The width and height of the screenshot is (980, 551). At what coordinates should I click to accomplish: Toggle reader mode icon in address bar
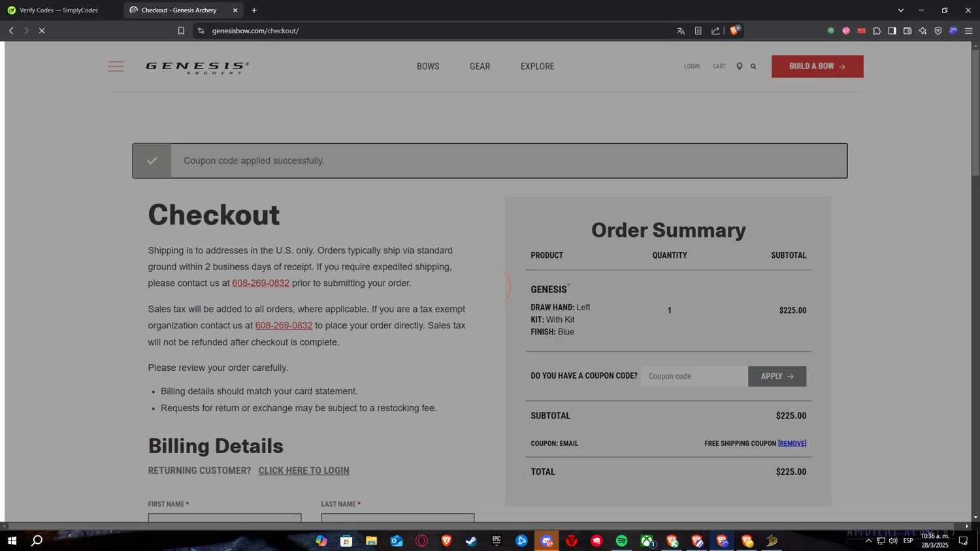coord(698,31)
